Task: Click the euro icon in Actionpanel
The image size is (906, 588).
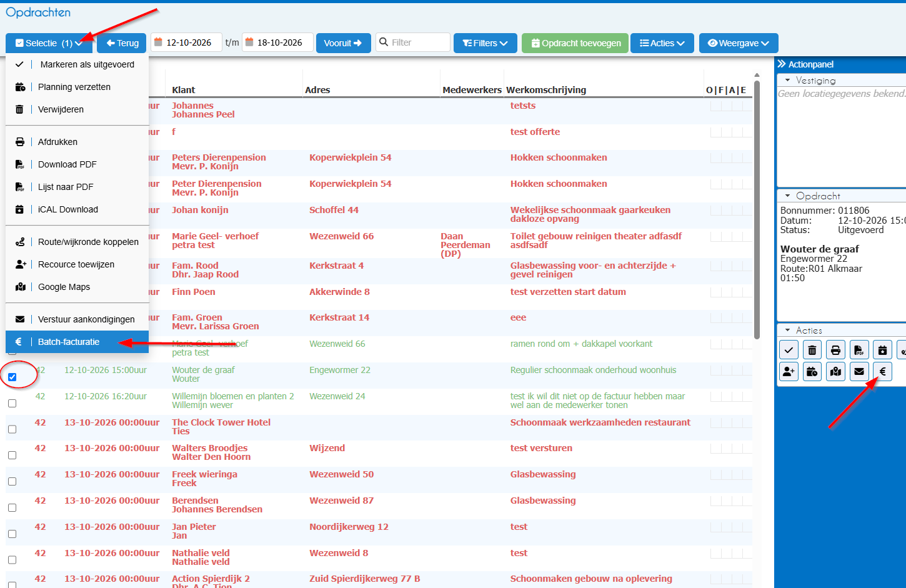Action: (882, 372)
